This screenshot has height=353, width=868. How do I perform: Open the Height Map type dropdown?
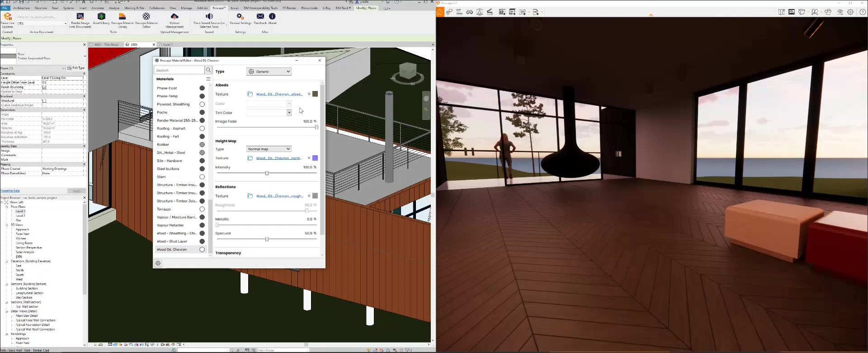(269, 149)
